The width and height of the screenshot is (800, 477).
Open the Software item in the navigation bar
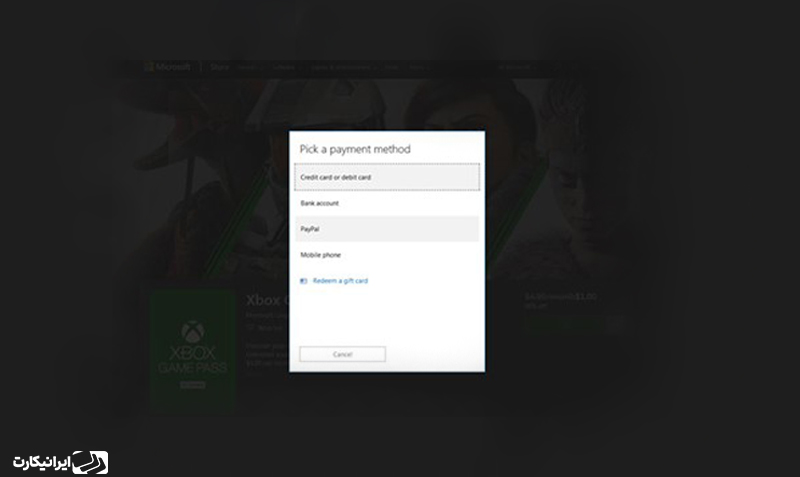pyautogui.click(x=284, y=68)
